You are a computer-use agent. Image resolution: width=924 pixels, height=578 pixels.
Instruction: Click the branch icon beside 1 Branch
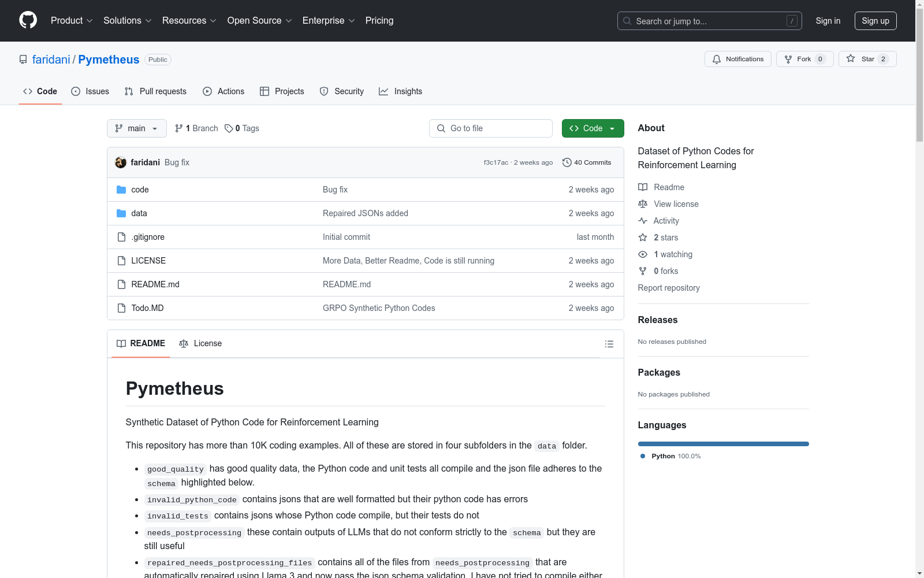point(179,128)
